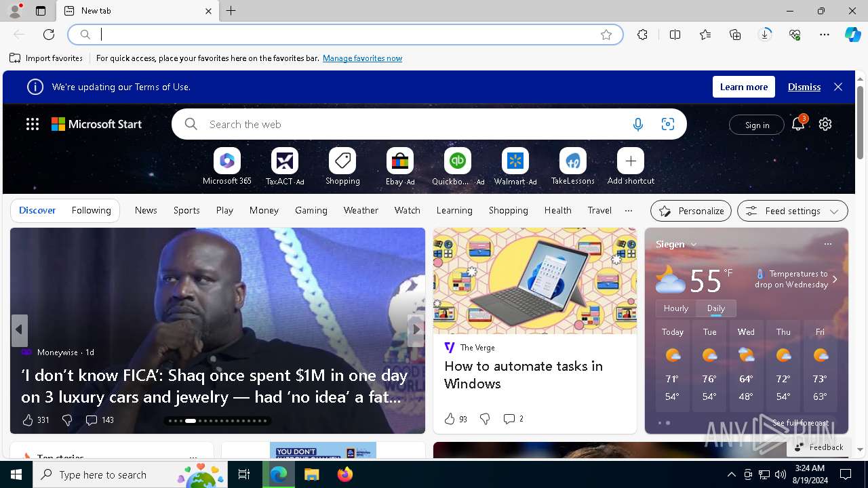Viewport: 868px width, 488px height.
Task: Start visual search with camera icon
Action: [x=668, y=125]
